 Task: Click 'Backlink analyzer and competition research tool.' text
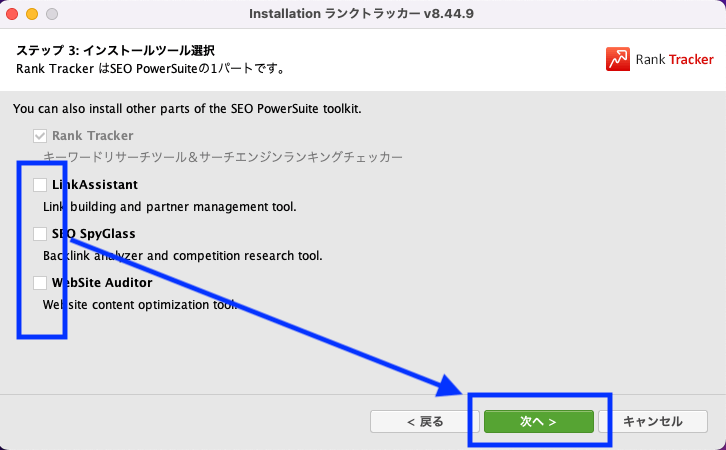pyautogui.click(x=182, y=256)
